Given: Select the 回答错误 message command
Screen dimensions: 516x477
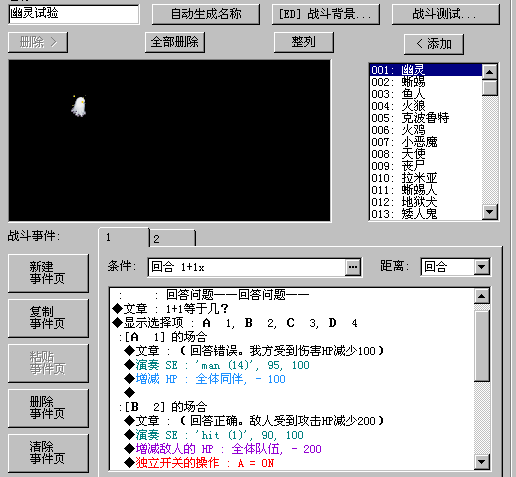Looking at the screenshot, I should [x=292, y=351].
